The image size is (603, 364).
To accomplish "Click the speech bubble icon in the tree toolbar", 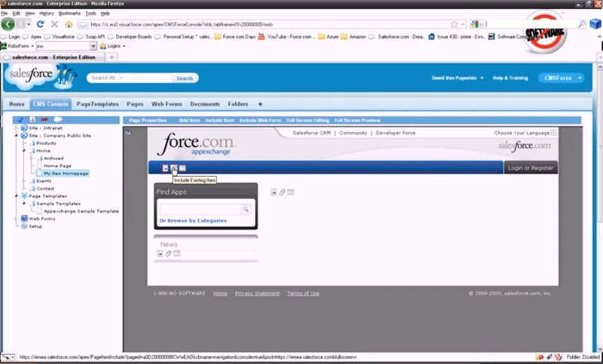I will tap(58, 120).
